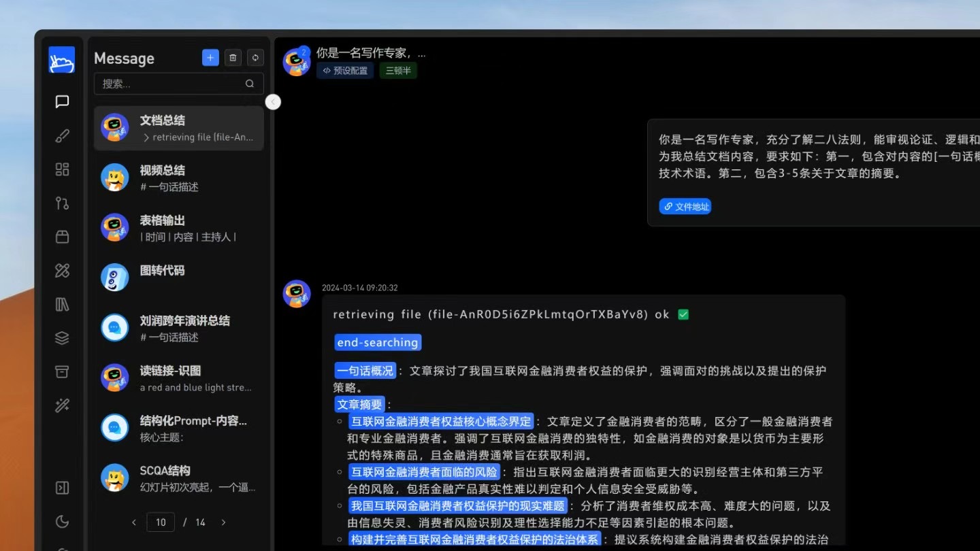Open the 文件地址 file link

tap(685, 206)
